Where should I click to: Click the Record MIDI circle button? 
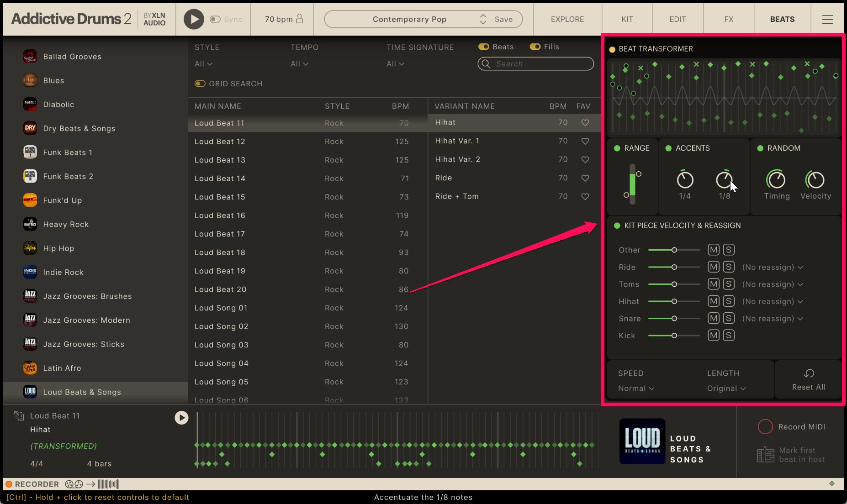click(765, 426)
